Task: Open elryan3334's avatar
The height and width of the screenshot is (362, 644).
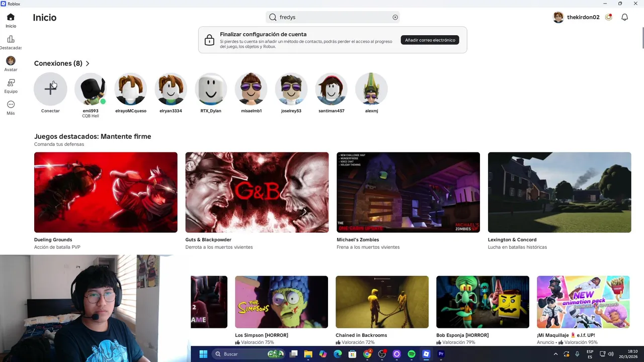Action: tap(171, 89)
